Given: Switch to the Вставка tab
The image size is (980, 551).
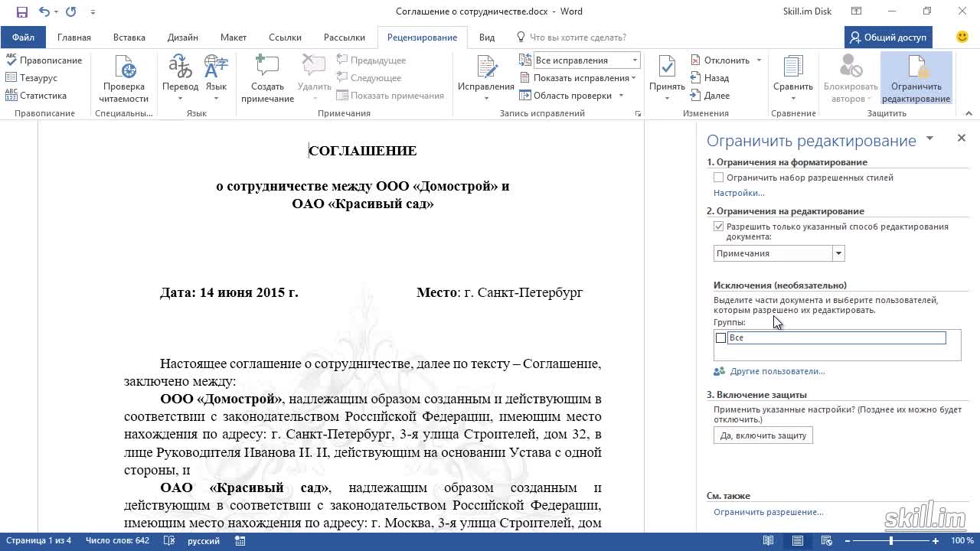Looking at the screenshot, I should coord(129,37).
